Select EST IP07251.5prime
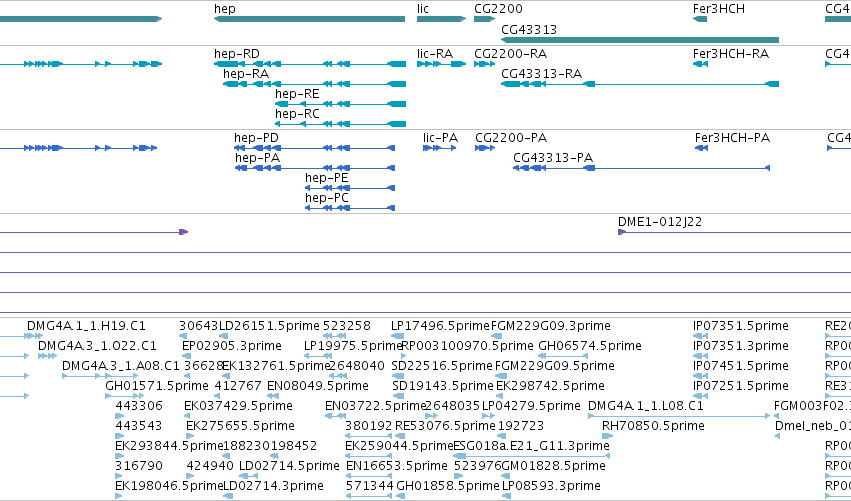The height and width of the screenshot is (501, 851). (x=700, y=396)
